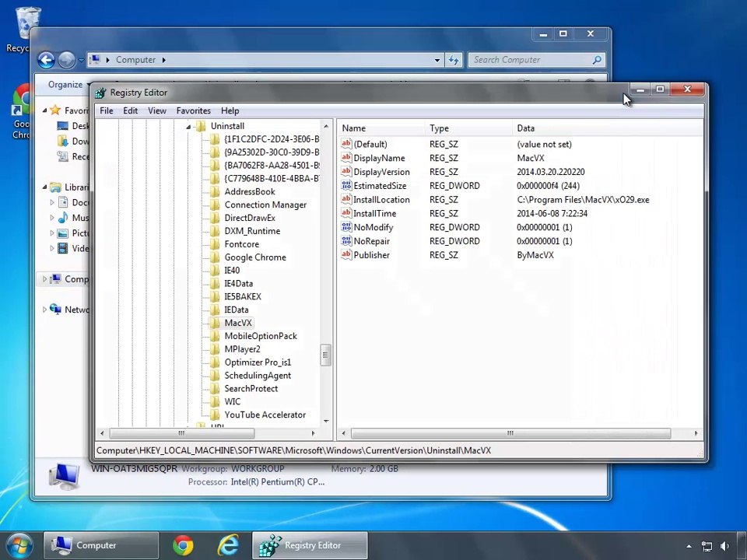The height and width of the screenshot is (560, 747).
Task: Open the File menu in Registry Editor
Action: coord(107,110)
